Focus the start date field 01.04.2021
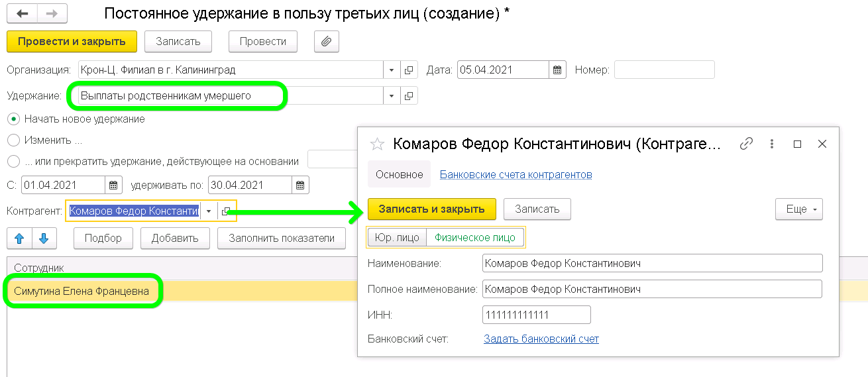The width and height of the screenshot is (868, 377). (64, 185)
